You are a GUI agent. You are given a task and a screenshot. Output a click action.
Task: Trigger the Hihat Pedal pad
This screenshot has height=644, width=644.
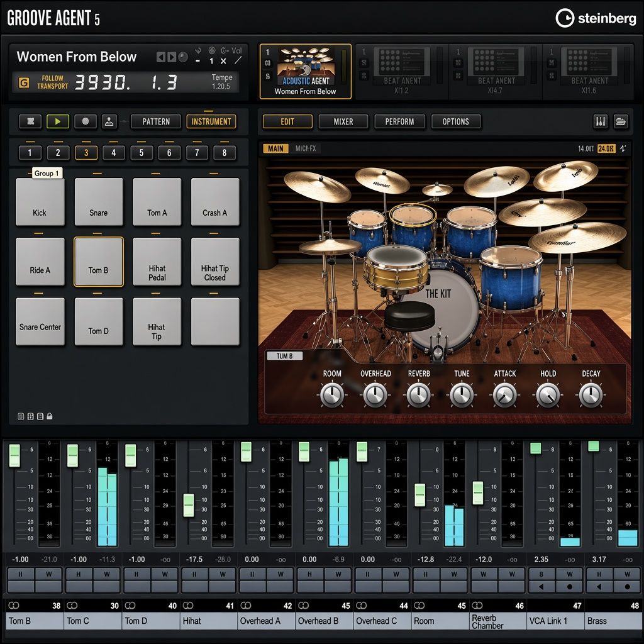[x=157, y=262]
